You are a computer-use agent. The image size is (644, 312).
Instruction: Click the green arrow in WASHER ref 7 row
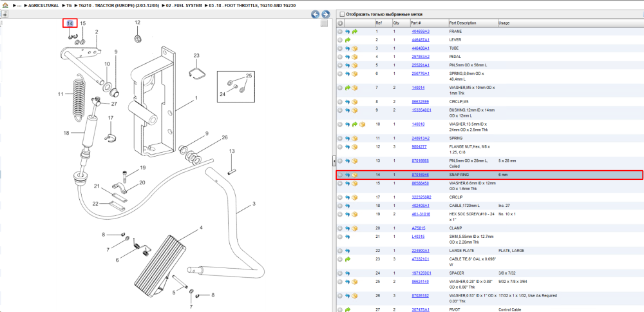coord(348,88)
